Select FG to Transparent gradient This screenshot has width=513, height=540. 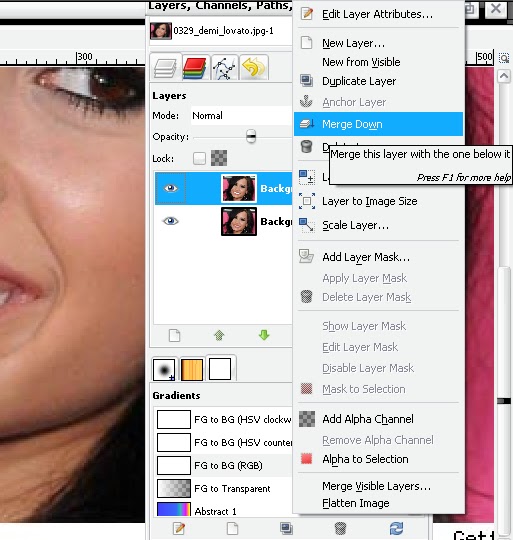click(223, 489)
